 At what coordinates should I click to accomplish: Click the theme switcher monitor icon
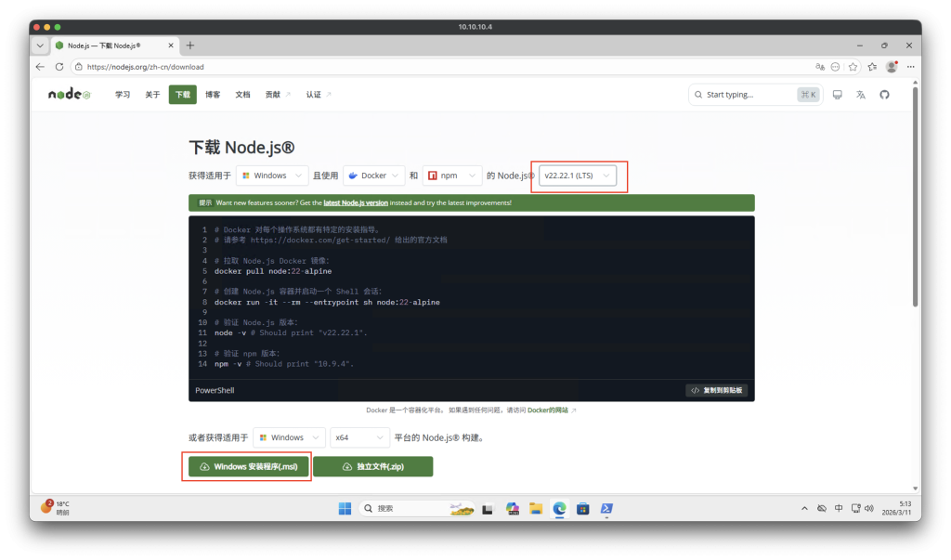[837, 95]
